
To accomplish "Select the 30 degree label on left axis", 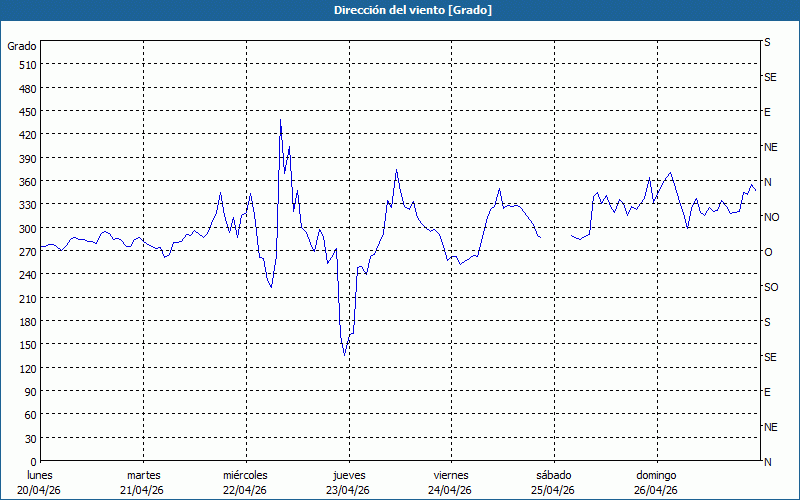I will pyautogui.click(x=28, y=438).
